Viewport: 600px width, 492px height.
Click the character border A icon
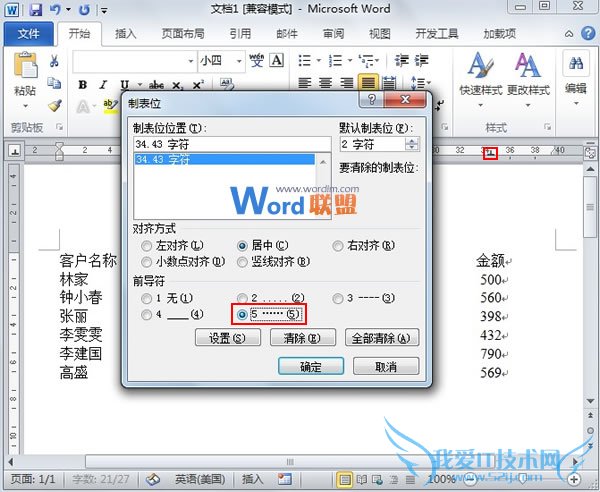pos(277,60)
